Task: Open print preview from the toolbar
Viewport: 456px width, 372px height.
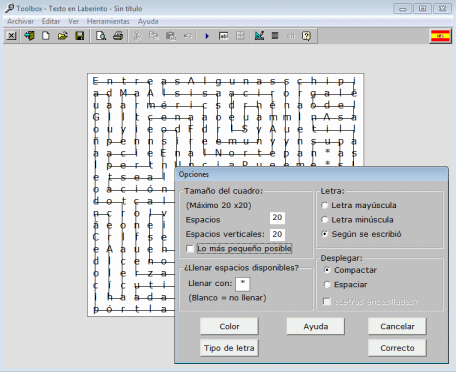Action: point(101,36)
